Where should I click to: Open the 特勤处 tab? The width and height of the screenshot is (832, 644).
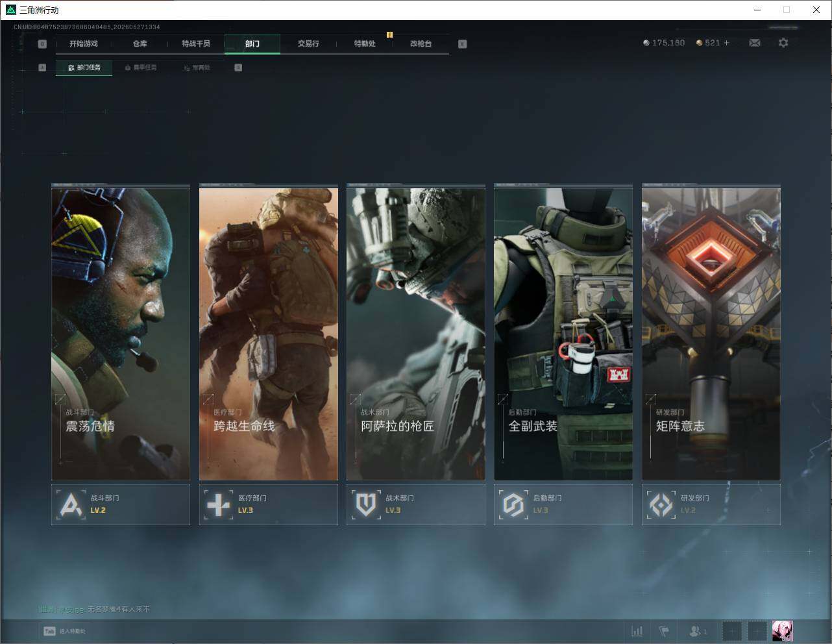point(365,43)
